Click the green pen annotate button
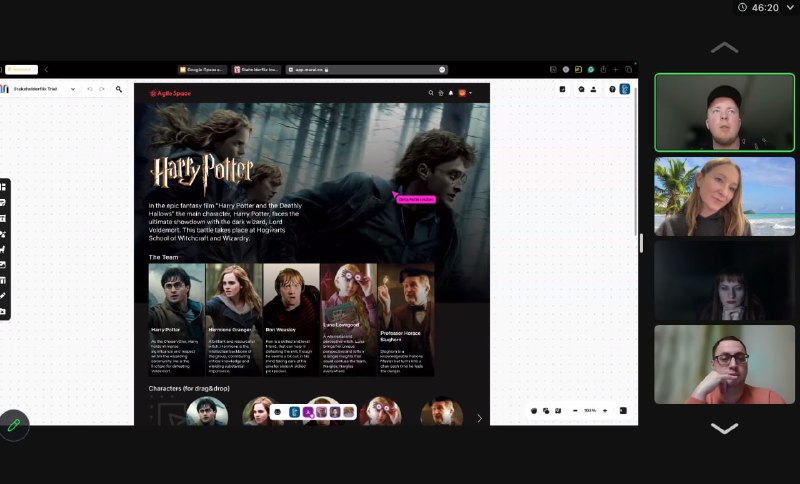Screen dimensions: 800x484 (14, 425)
